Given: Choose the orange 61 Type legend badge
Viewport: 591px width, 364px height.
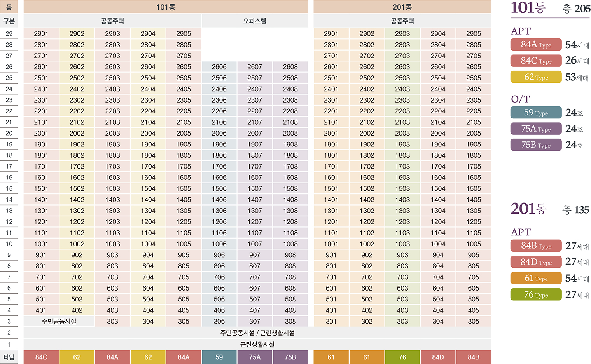Looking at the screenshot, I should coord(536,278).
